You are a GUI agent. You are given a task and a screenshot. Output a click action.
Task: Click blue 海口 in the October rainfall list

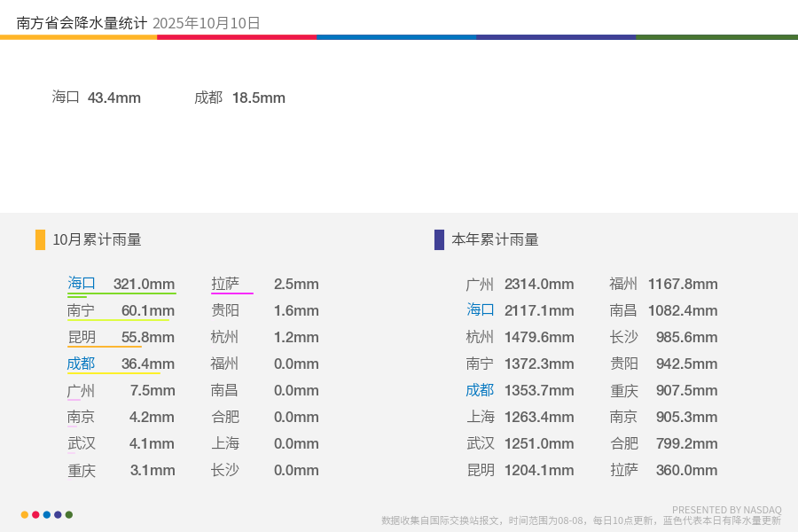click(82, 284)
